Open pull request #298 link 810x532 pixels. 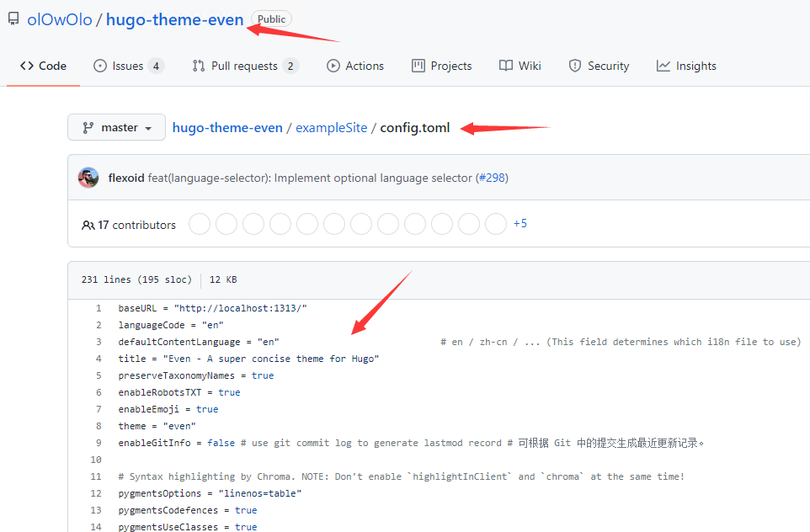pyautogui.click(x=492, y=178)
